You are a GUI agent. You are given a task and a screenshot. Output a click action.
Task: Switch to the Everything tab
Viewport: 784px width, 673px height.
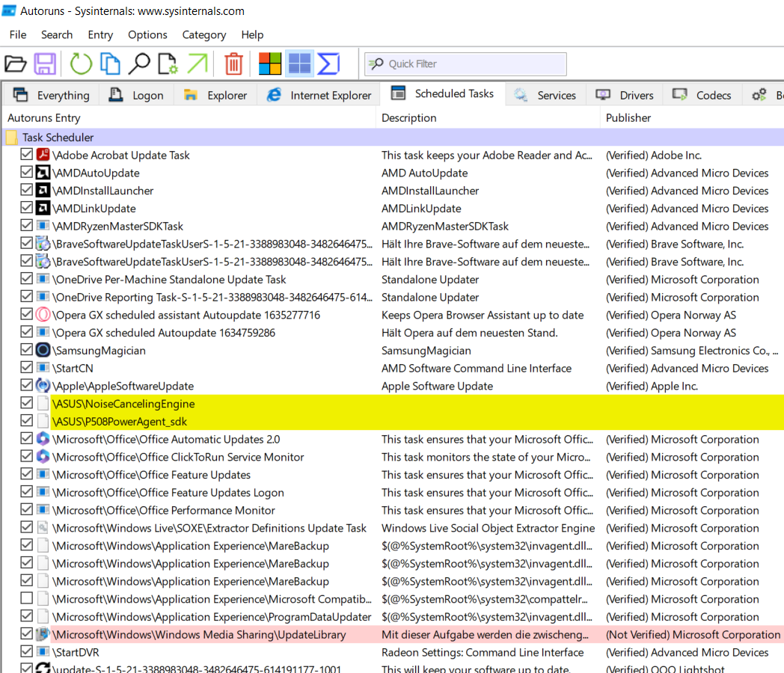coord(51,95)
